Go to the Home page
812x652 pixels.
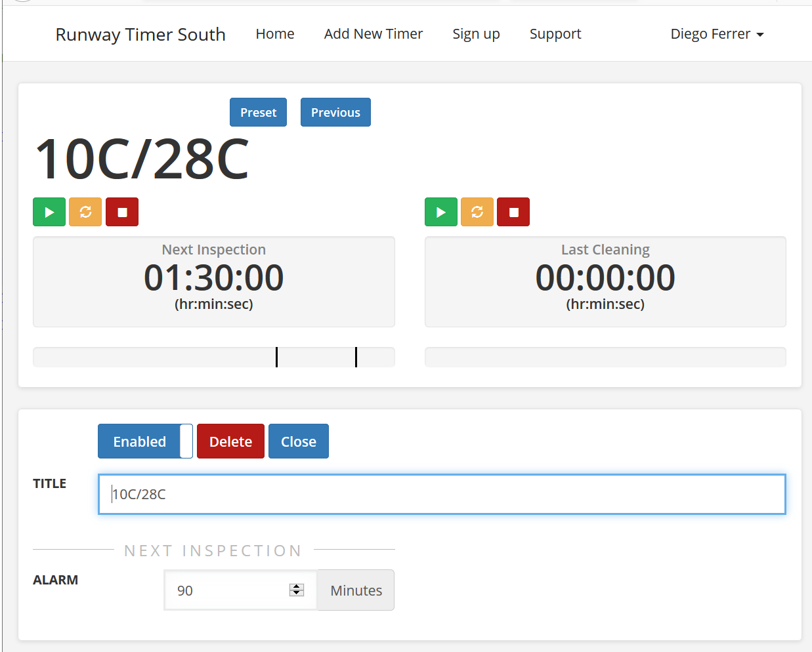coord(275,34)
